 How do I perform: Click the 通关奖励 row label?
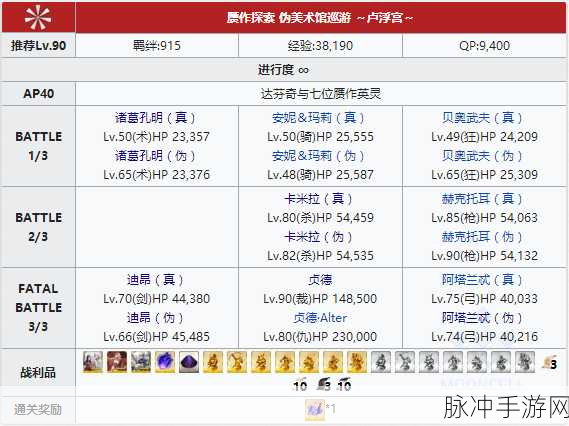click(38, 410)
